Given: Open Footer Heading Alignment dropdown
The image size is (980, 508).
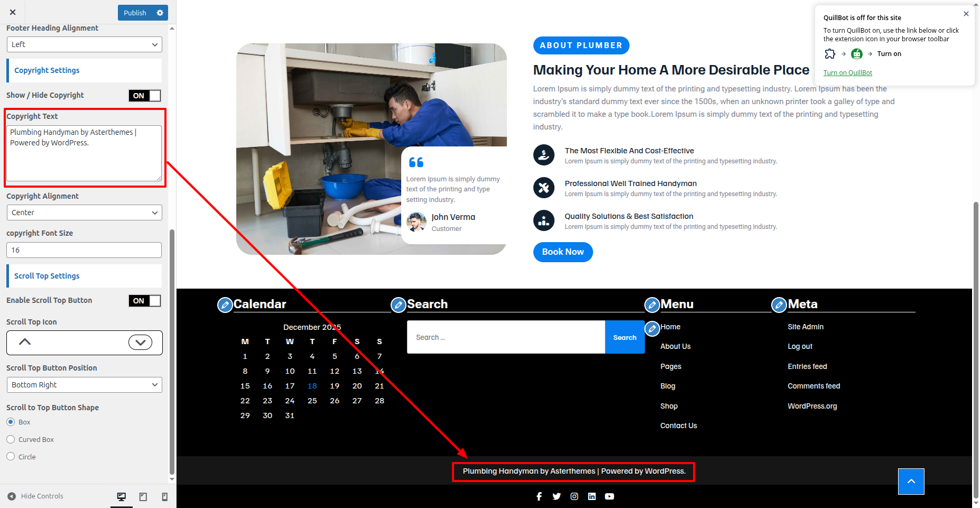Looking at the screenshot, I should (84, 44).
